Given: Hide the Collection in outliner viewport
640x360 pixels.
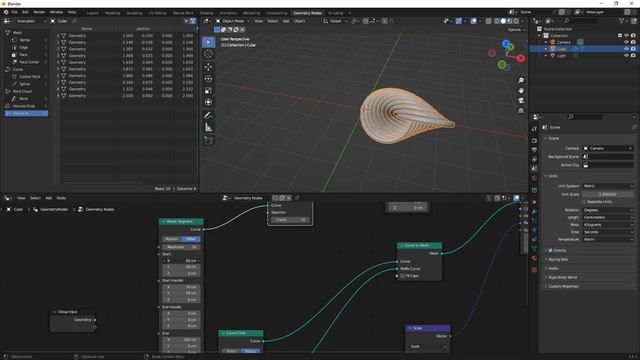Looking at the screenshot, I should [626, 36].
